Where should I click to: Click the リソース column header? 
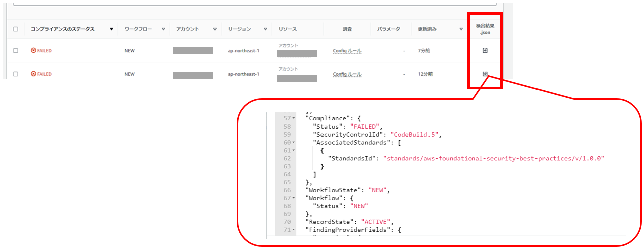point(287,29)
